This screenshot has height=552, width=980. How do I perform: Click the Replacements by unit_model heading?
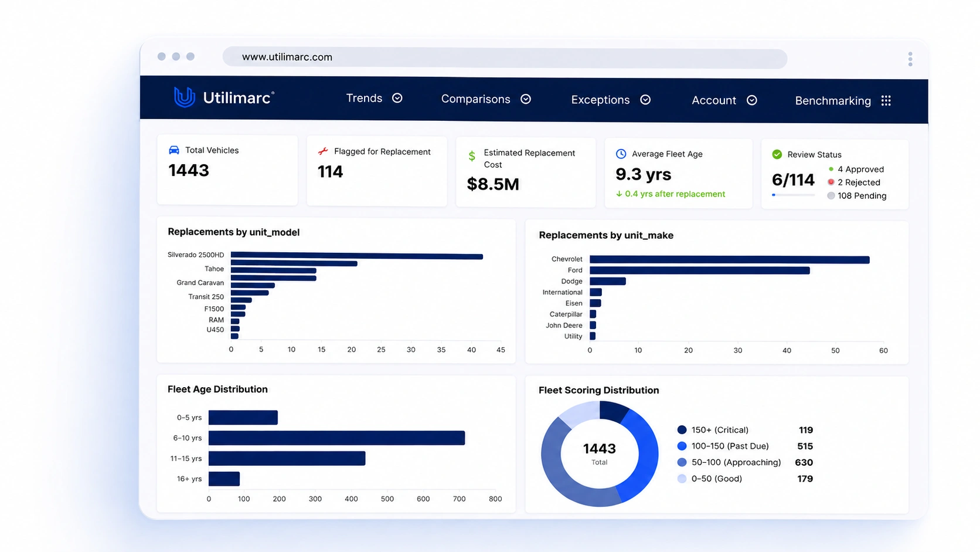click(233, 232)
